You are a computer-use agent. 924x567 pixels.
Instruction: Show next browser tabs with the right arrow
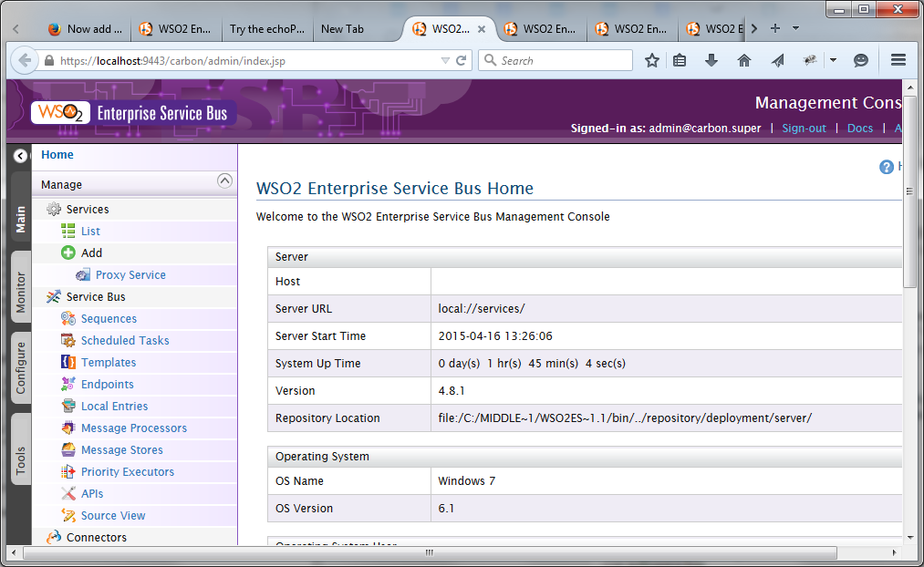coord(754,28)
